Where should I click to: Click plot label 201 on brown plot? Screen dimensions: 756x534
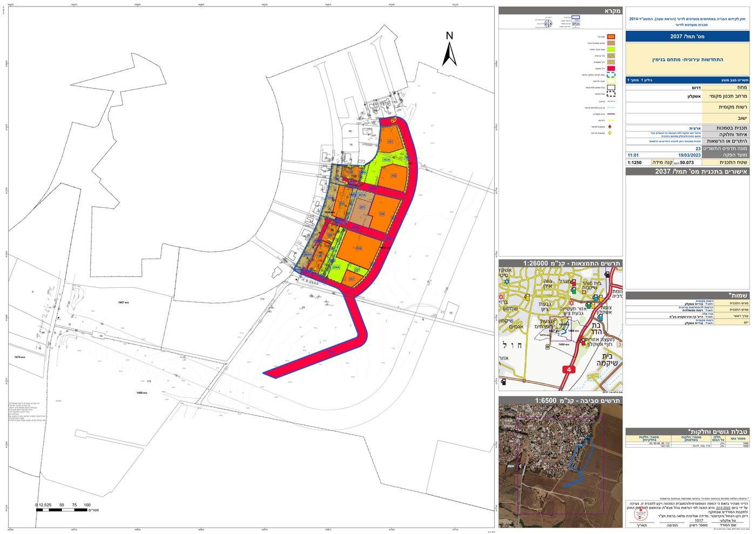click(362, 207)
